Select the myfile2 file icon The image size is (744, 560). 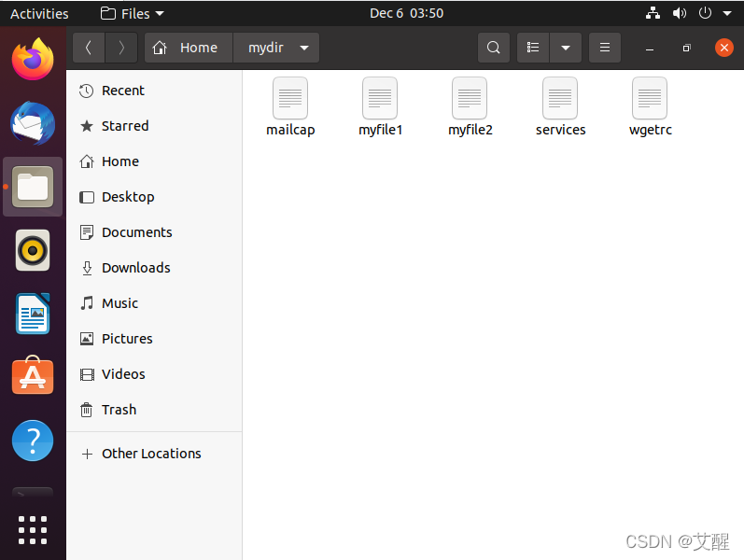(470, 98)
